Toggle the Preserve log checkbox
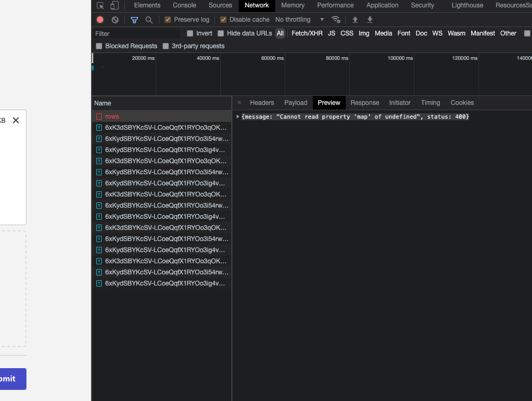Viewport: 532px width, 401px height. 168,20
